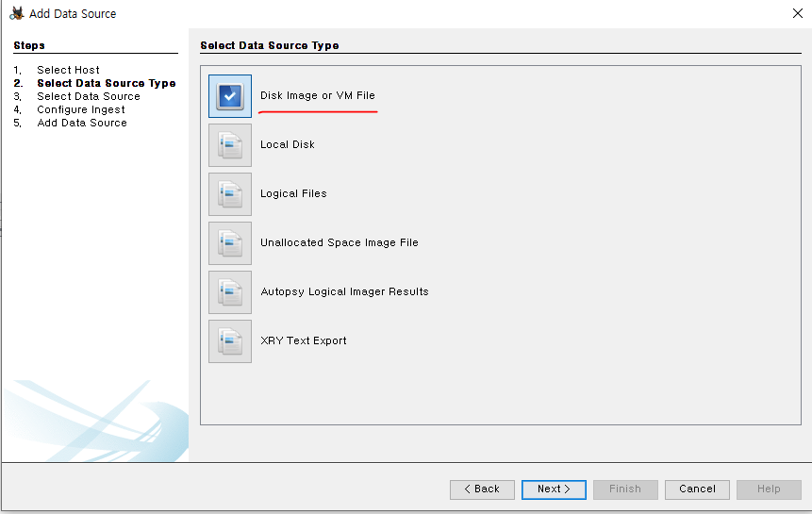Click the Finish button
Viewport: 812px width, 514px height.
tap(625, 489)
